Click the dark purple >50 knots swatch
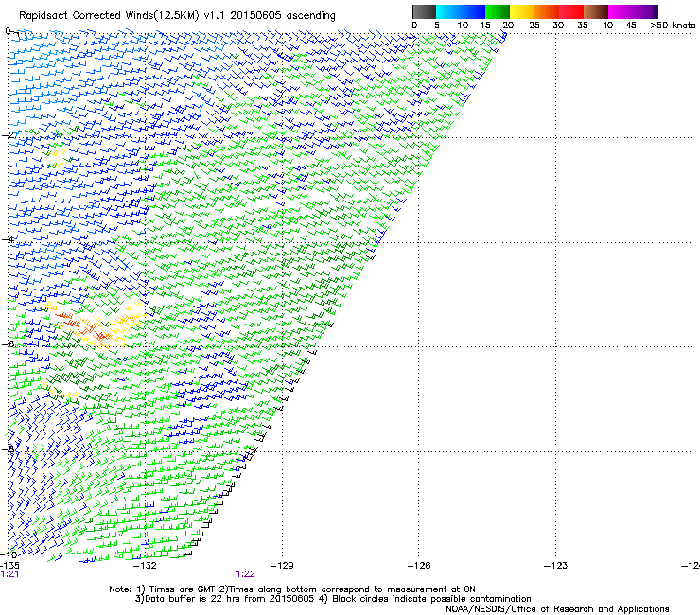Viewport: 700px width, 615px height. click(656, 11)
